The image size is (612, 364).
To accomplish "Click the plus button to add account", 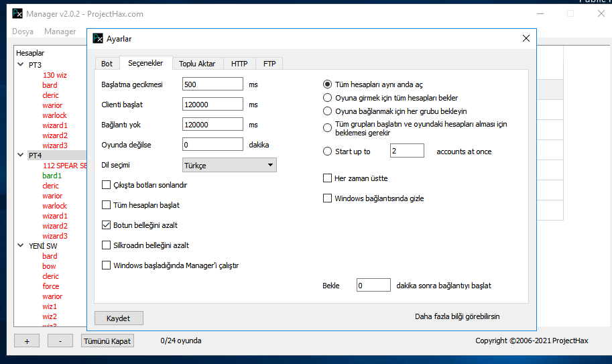I will pyautogui.click(x=27, y=341).
